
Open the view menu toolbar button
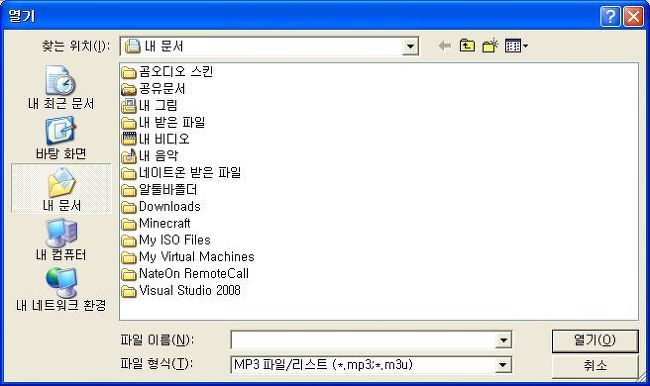516,46
